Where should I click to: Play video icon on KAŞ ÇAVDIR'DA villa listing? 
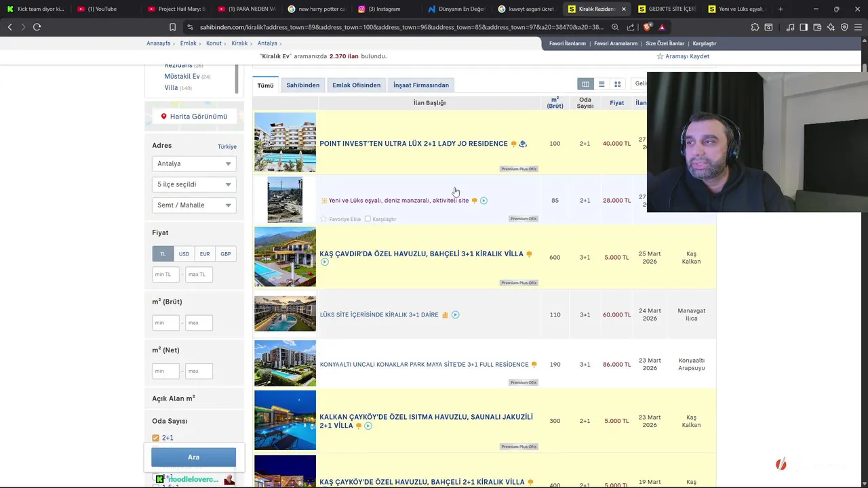(324, 262)
